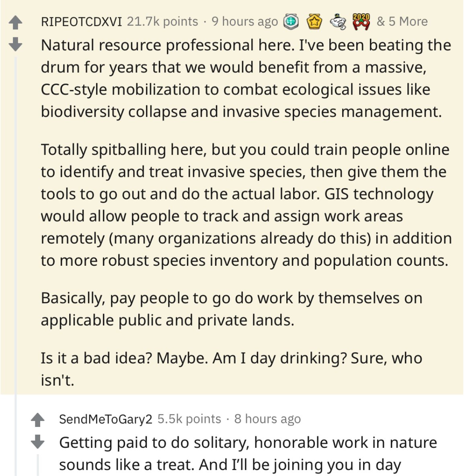Open RIPEOTCDXVI's user profile
Viewport: 464px width, 476px height.
(x=81, y=22)
